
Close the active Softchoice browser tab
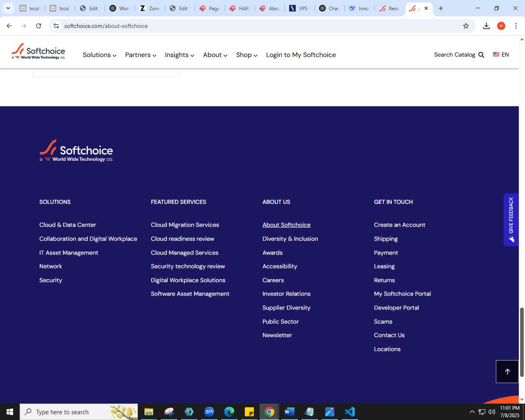coord(426,8)
